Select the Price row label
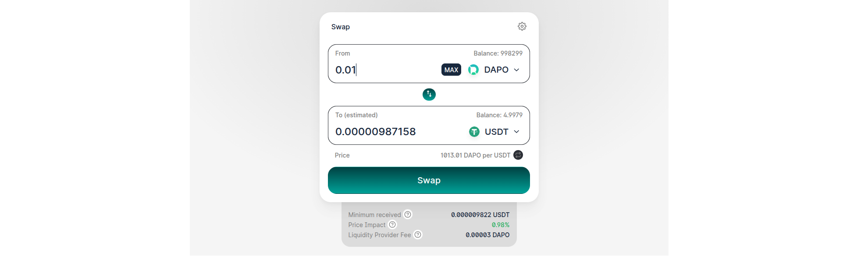The height and width of the screenshot is (256, 868). click(x=342, y=155)
